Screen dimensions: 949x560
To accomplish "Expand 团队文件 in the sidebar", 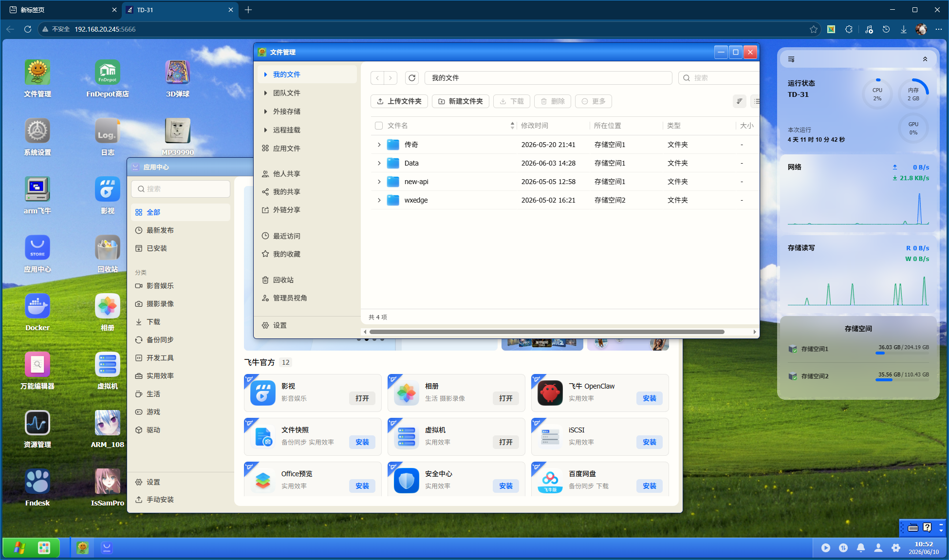I will [x=265, y=93].
